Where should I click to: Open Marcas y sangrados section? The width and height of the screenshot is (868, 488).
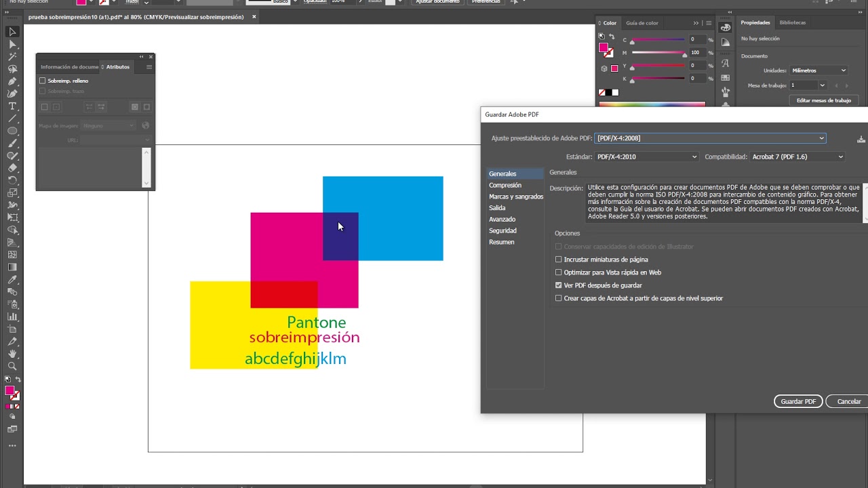[515, 197]
